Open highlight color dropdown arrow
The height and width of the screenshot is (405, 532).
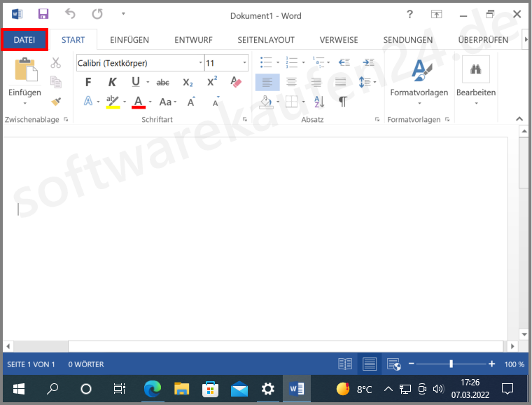125,102
